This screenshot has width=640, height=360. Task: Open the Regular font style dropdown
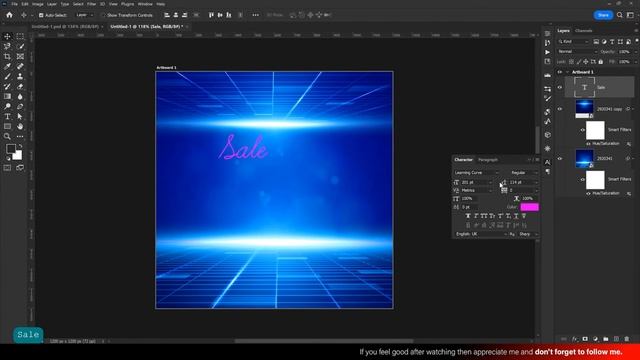pyautogui.click(x=524, y=173)
